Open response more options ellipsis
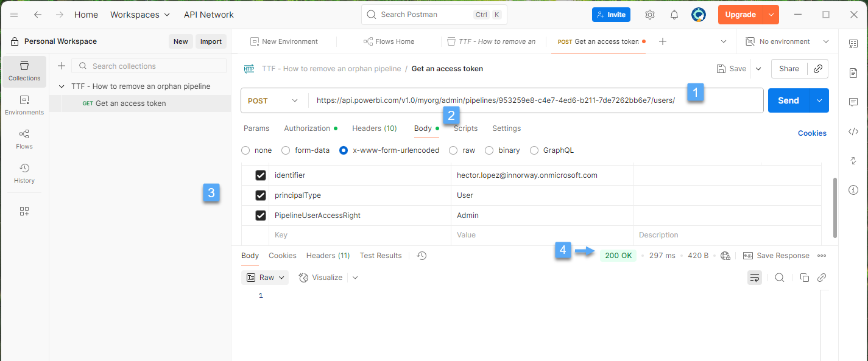Screen dimensions: 868x361 [822, 256]
